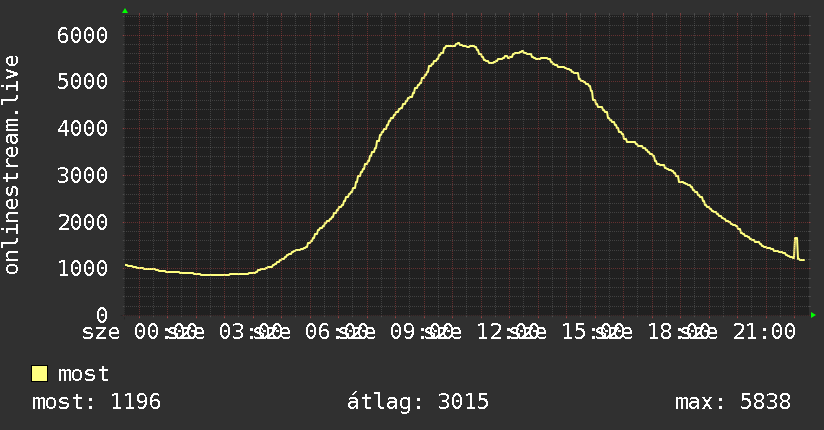Screen dimensions: 824x430
Task: Click the 'most: 1196' current value
Action: tap(96, 402)
